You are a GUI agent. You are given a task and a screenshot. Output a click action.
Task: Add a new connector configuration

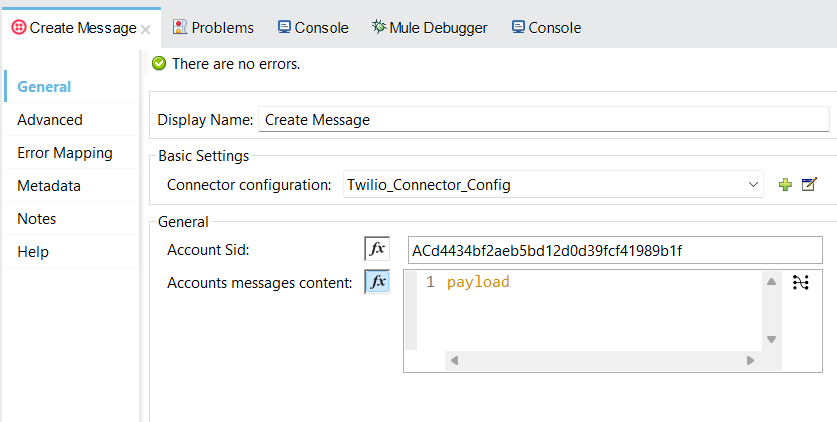click(x=785, y=185)
